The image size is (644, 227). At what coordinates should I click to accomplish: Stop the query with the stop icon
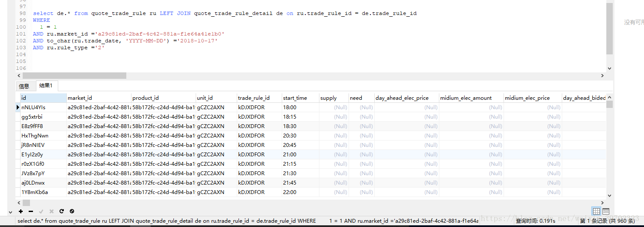point(72,211)
